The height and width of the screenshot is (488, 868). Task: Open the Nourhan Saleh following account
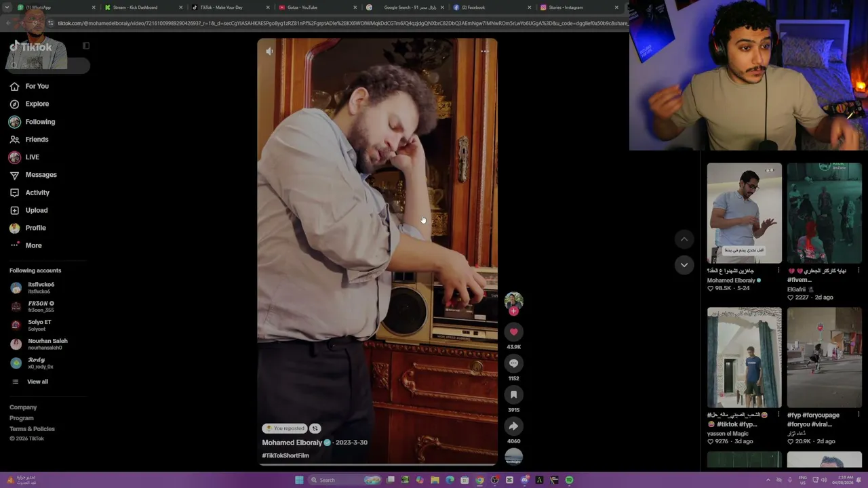[41, 344]
